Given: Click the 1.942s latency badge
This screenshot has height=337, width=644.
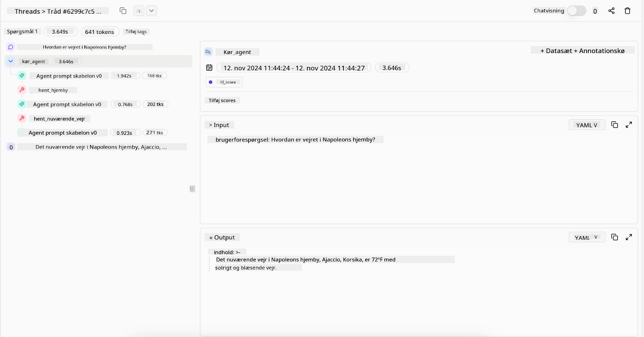Looking at the screenshot, I should tap(125, 76).
